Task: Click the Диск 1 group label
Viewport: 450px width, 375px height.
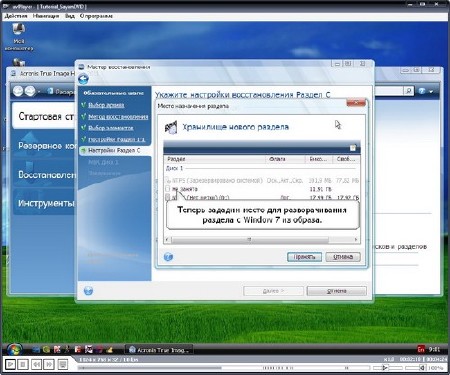Action: [x=175, y=168]
